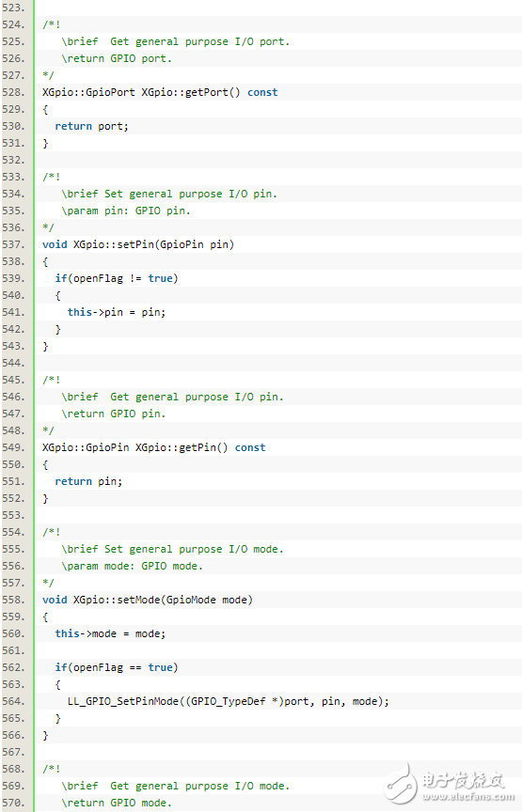Click line number 537
The width and height of the screenshot is (522, 812).
pos(14,244)
